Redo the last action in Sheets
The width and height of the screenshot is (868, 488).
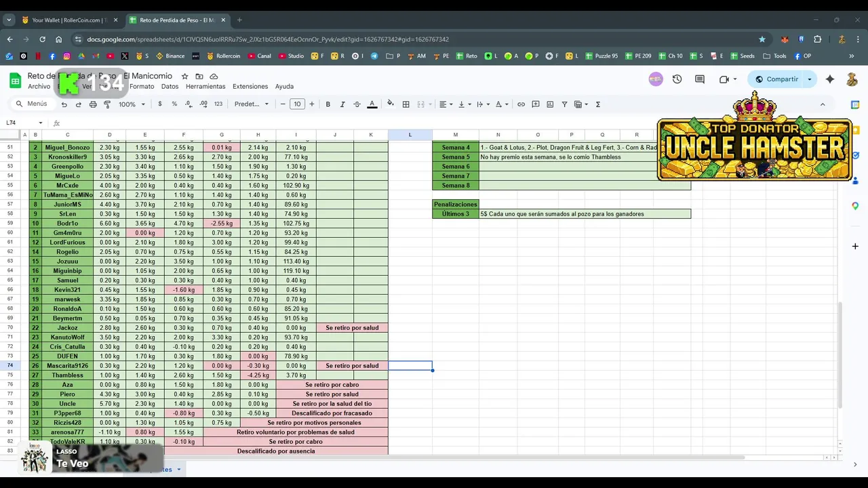[x=79, y=104]
